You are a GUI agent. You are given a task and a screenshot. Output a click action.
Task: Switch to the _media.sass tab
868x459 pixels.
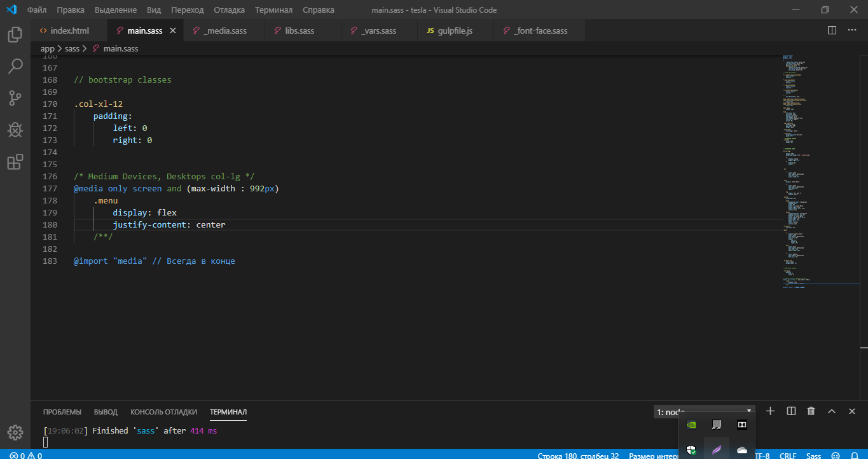click(x=224, y=31)
